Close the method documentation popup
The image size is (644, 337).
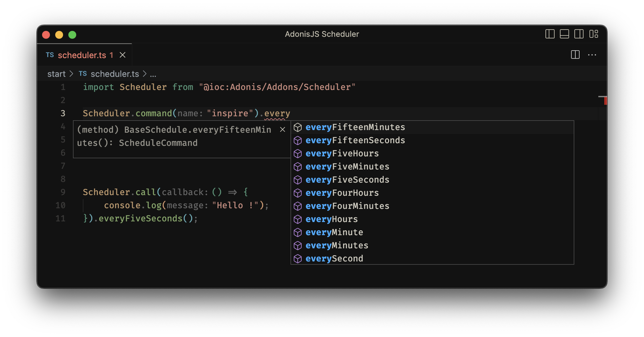[x=283, y=129]
